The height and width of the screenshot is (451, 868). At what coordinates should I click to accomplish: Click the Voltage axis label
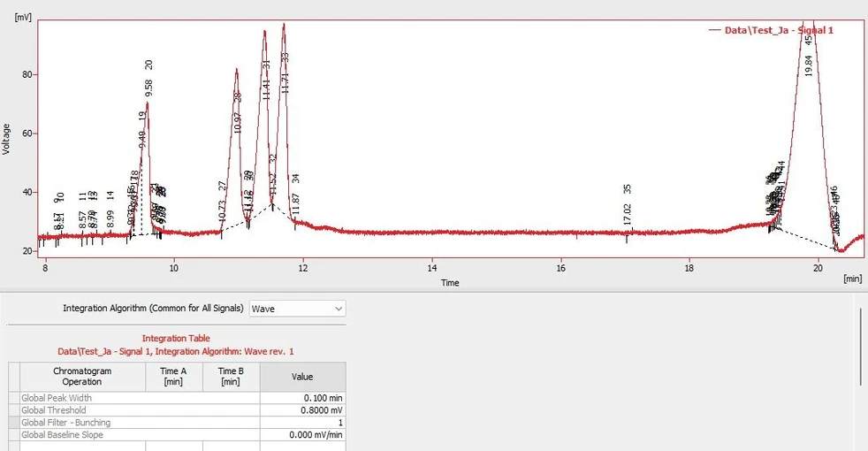[6, 139]
